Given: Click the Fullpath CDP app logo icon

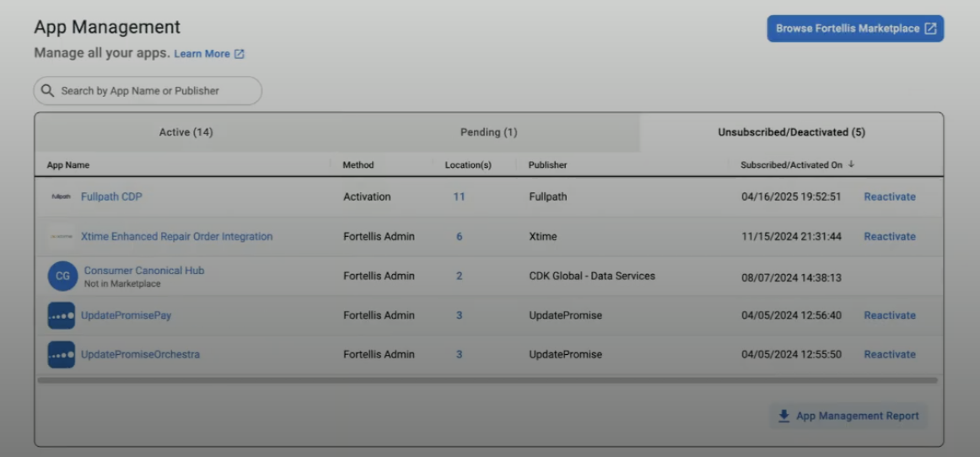Looking at the screenshot, I should 61,197.
